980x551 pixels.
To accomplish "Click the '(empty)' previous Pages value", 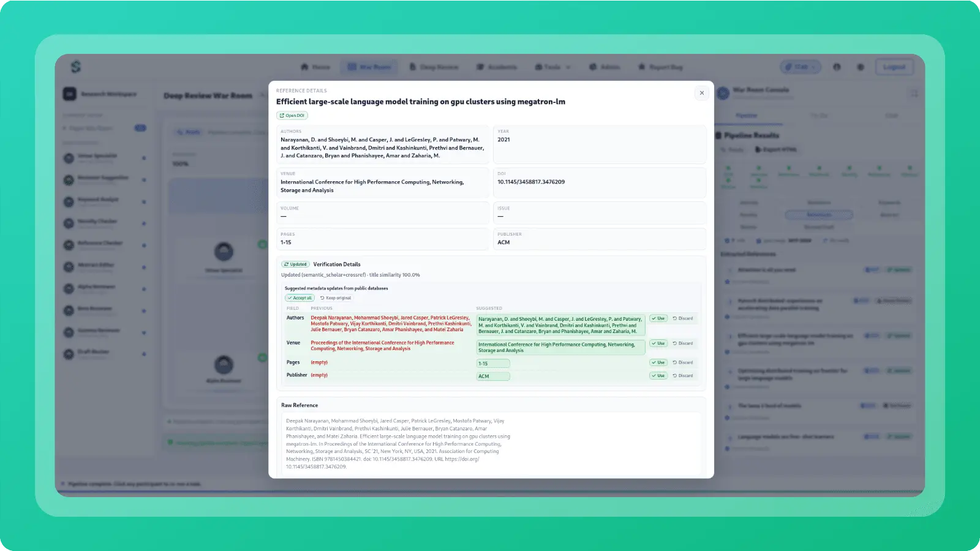I will [319, 362].
